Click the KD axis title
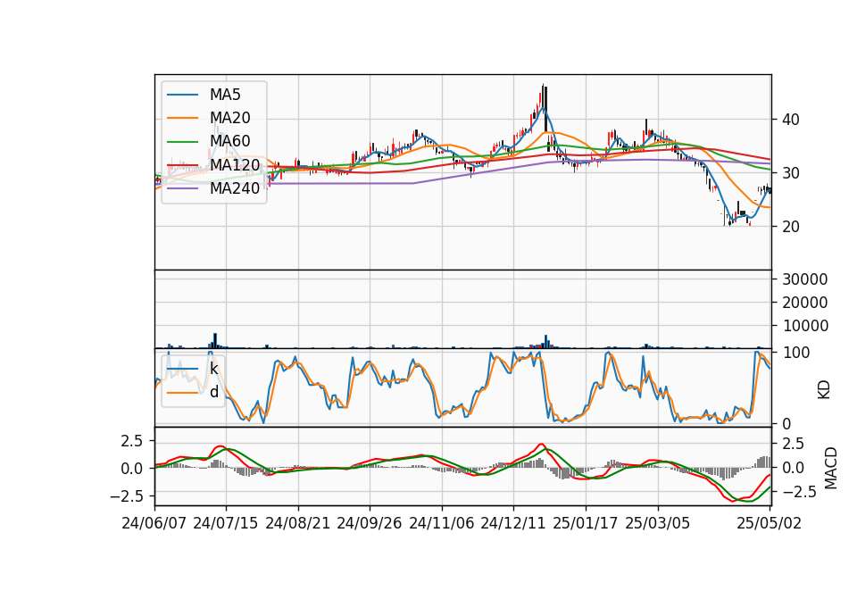 click(x=824, y=389)
